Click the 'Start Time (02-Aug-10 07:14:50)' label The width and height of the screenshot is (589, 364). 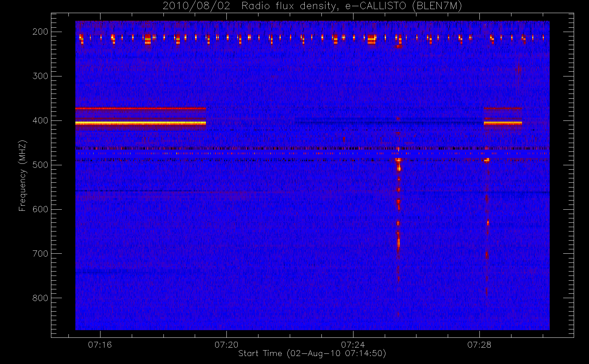[312, 353]
